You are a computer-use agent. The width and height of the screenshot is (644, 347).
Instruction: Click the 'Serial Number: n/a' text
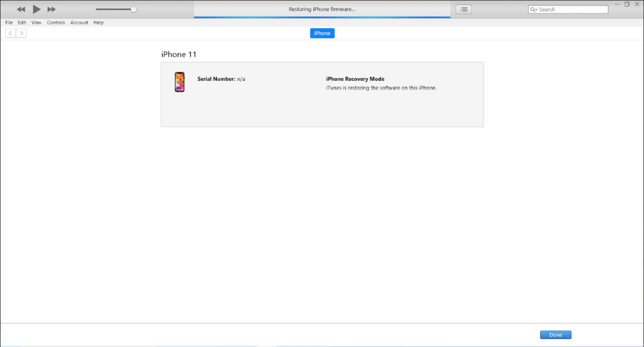pyautogui.click(x=221, y=79)
